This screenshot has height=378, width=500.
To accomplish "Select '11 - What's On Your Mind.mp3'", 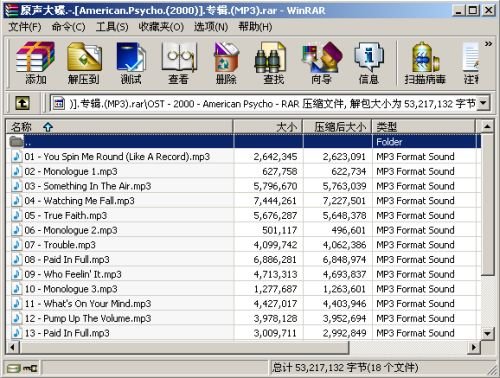I will tap(243, 303).
